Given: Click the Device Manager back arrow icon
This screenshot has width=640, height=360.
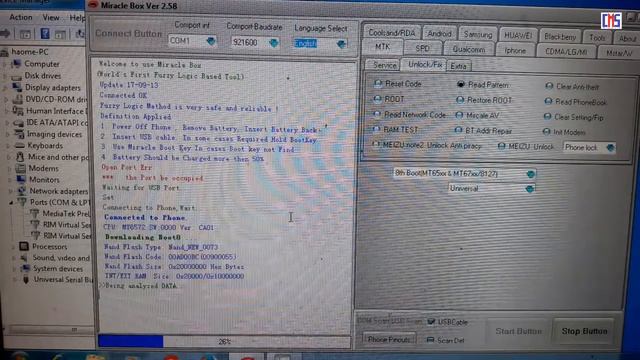Looking at the screenshot, I should (x=5, y=34).
